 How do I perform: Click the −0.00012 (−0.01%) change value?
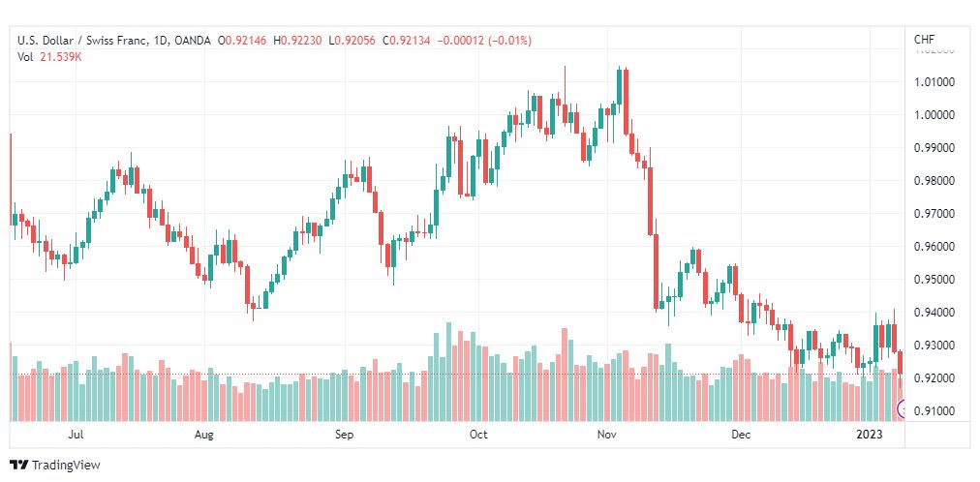[484, 42]
